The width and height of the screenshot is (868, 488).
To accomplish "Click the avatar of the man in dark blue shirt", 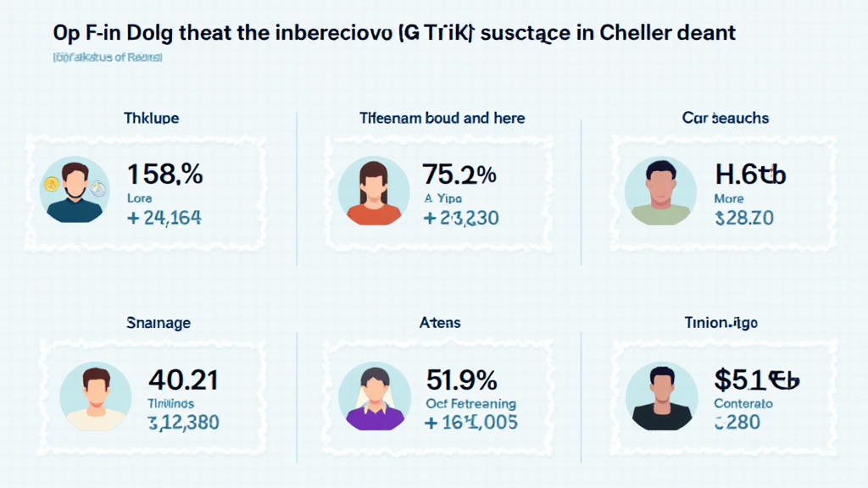I will (x=75, y=191).
